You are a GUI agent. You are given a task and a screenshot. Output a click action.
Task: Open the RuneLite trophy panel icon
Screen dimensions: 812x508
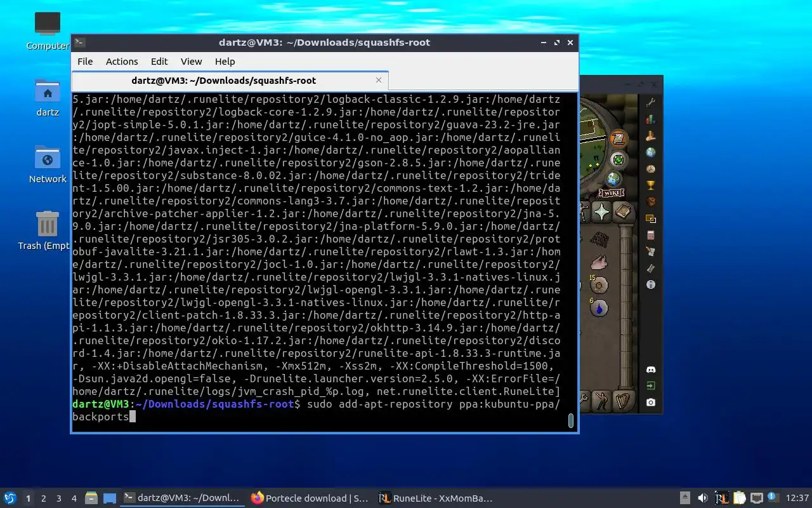click(651, 185)
